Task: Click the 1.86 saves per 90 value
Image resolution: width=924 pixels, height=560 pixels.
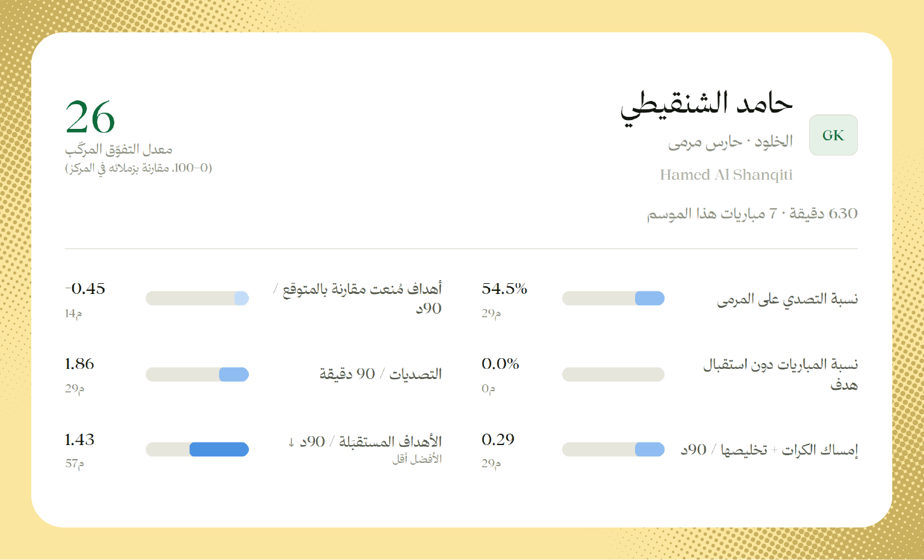Action: coord(79,364)
